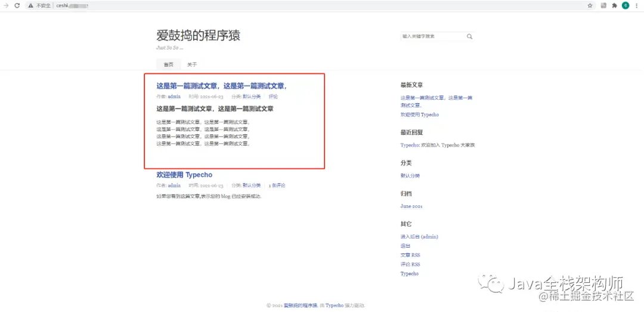This screenshot has width=644, height=312.
Task: Open the 评论 RSS feed link
Action: [410, 264]
